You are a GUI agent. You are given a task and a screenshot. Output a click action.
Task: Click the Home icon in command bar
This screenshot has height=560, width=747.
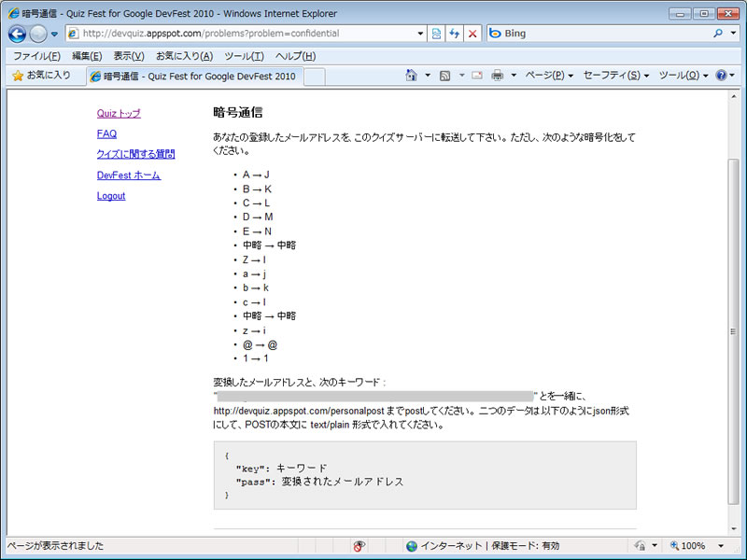[x=411, y=76]
